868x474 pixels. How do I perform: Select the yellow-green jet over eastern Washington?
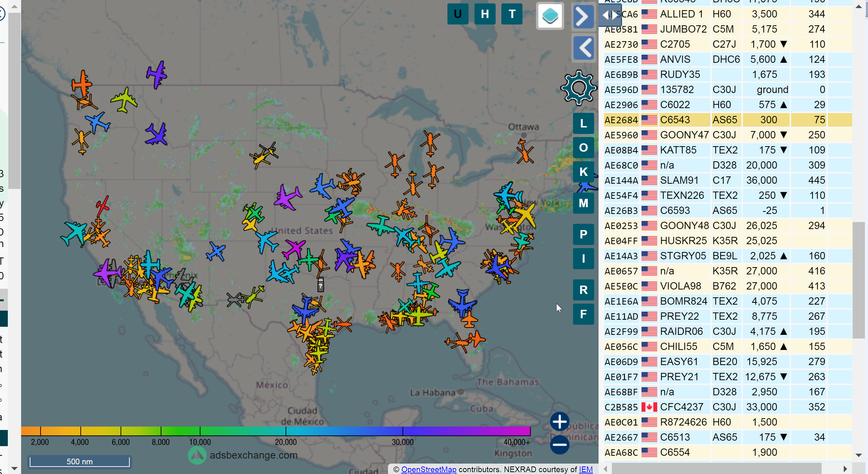(124, 100)
